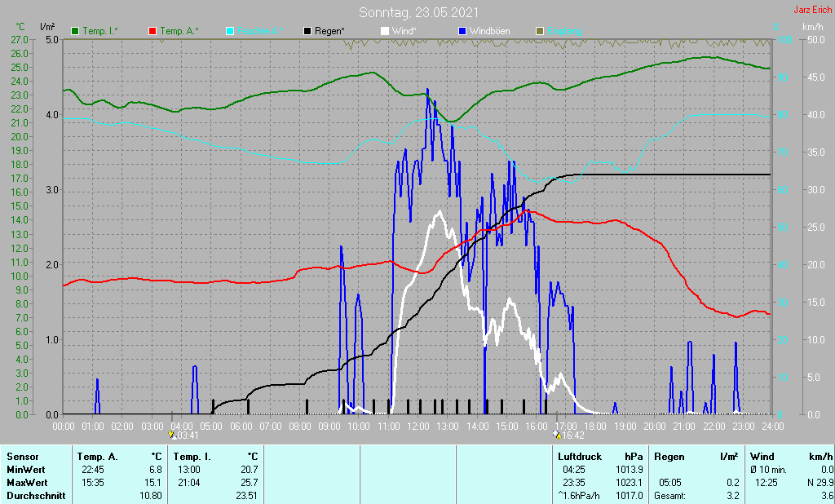
Task: Click the '21:00' time axis label
Action: tap(684, 427)
